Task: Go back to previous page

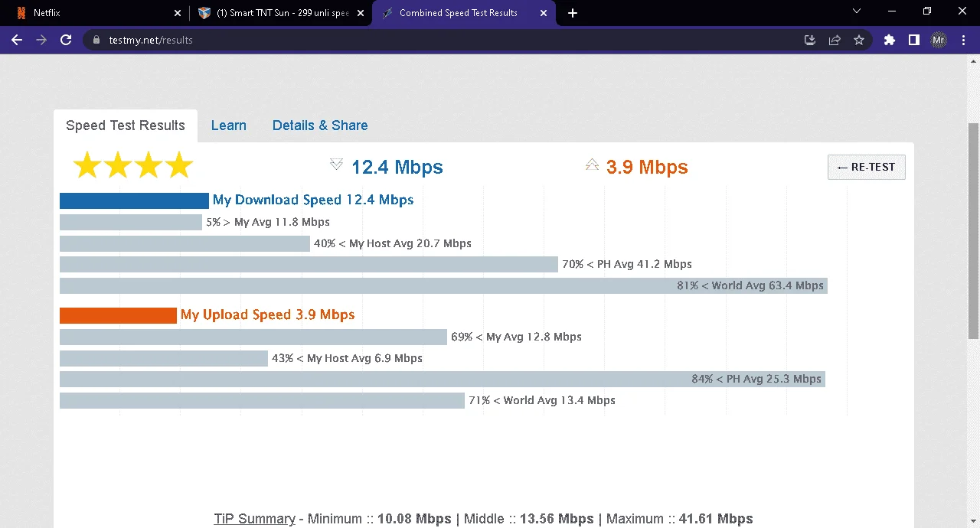Action: pyautogui.click(x=17, y=40)
